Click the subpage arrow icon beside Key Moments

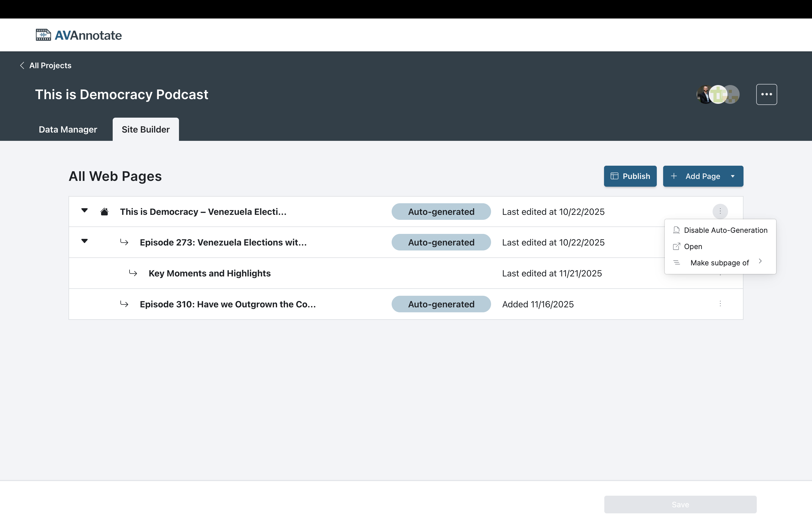pos(133,273)
